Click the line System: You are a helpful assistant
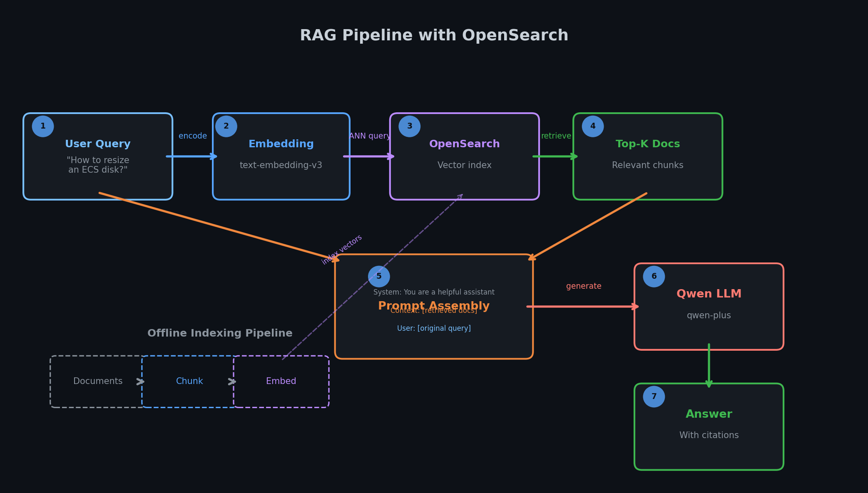The image size is (868, 493). pos(434,292)
